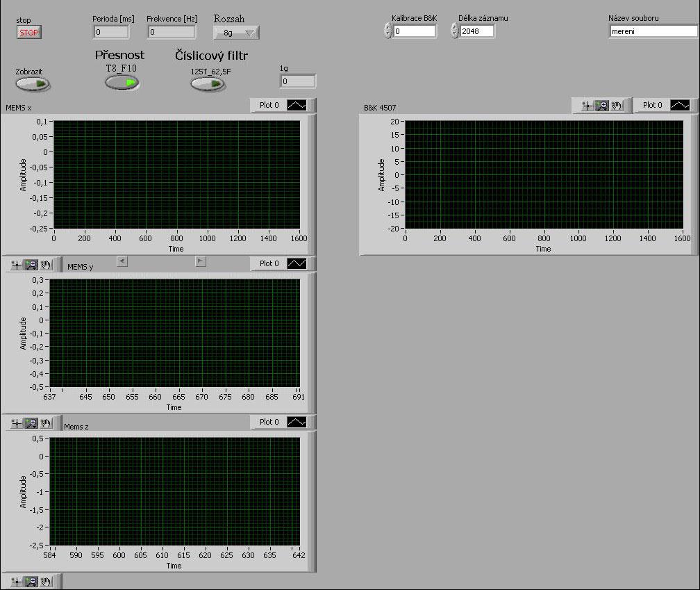The image size is (700, 590).
Task: Select the zoom tool below MEMS y graph
Action: [31, 423]
